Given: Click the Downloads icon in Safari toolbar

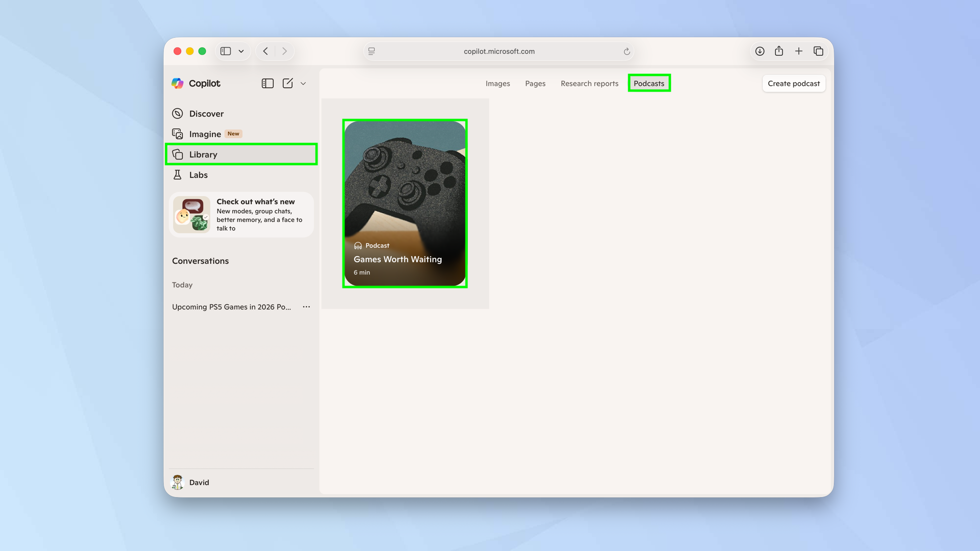Looking at the screenshot, I should 759,51.
